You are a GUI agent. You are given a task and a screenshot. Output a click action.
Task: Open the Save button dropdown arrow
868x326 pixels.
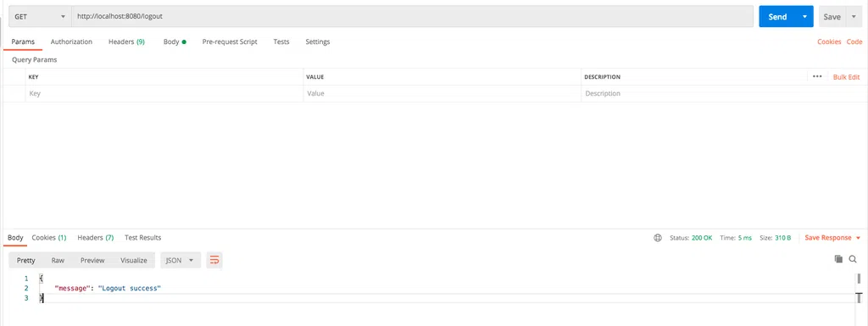click(853, 17)
